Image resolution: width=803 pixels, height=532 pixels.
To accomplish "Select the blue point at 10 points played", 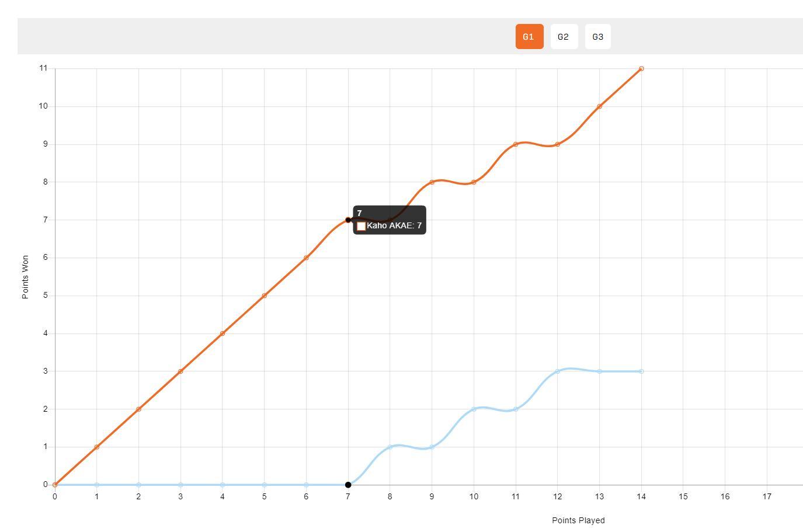I will [474, 409].
